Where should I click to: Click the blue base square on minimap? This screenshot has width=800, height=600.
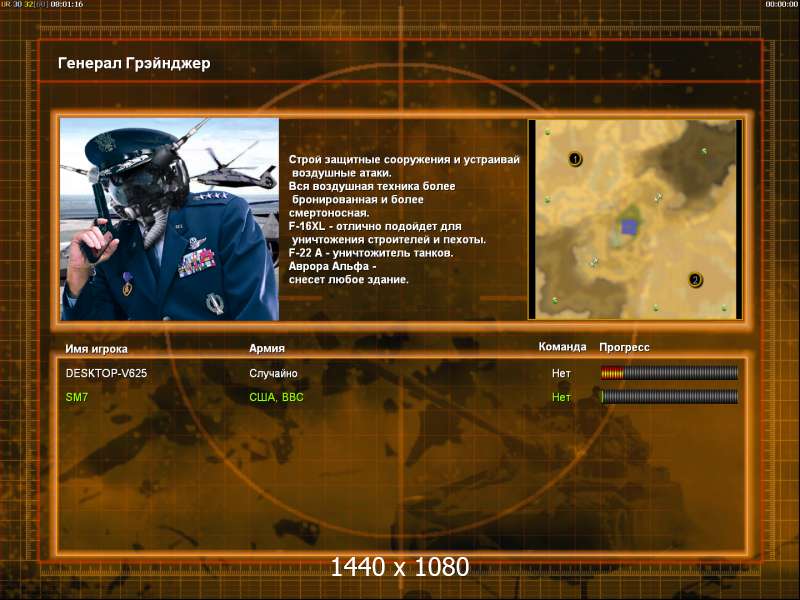(x=629, y=227)
